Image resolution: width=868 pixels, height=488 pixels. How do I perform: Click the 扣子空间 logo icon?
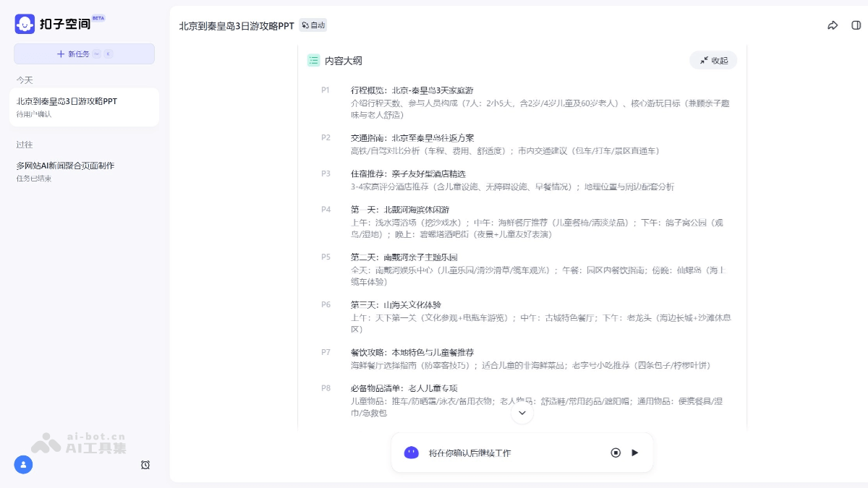click(x=24, y=24)
